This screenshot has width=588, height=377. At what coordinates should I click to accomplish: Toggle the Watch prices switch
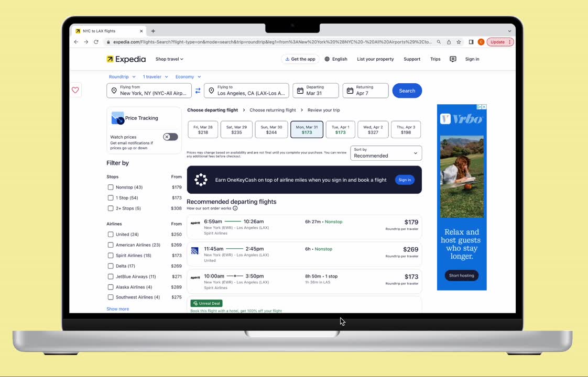click(x=171, y=137)
